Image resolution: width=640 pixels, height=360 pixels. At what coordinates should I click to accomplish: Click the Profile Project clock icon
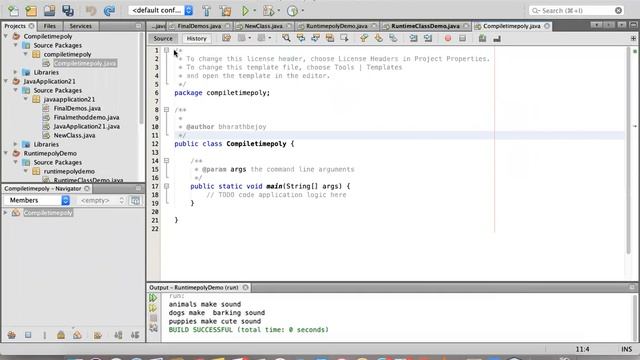[292, 11]
